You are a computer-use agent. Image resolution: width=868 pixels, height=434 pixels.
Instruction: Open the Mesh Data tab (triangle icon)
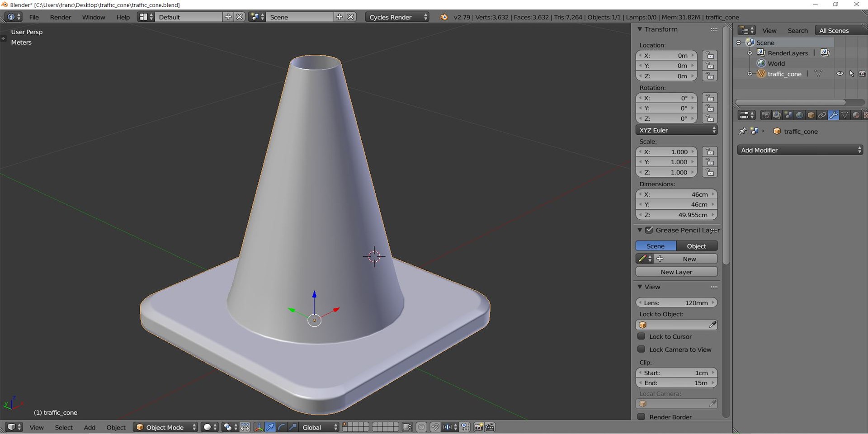[844, 115]
